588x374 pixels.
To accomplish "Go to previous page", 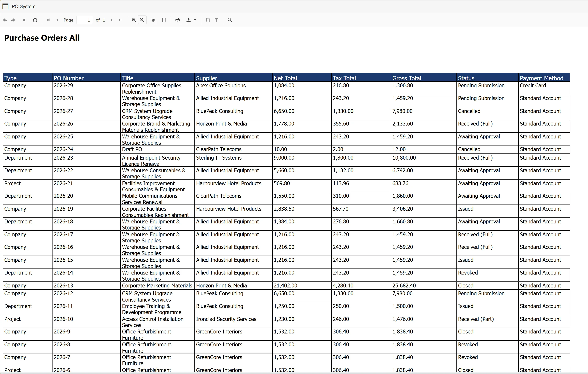I will [57, 20].
